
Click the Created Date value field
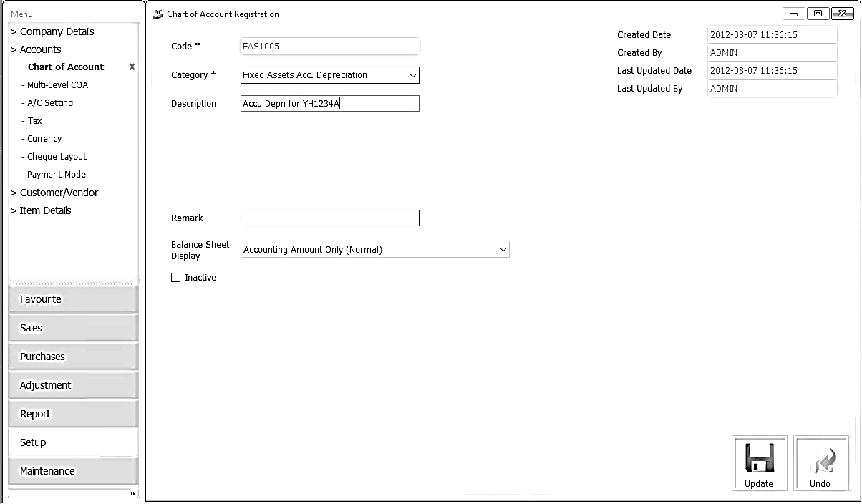click(x=773, y=35)
